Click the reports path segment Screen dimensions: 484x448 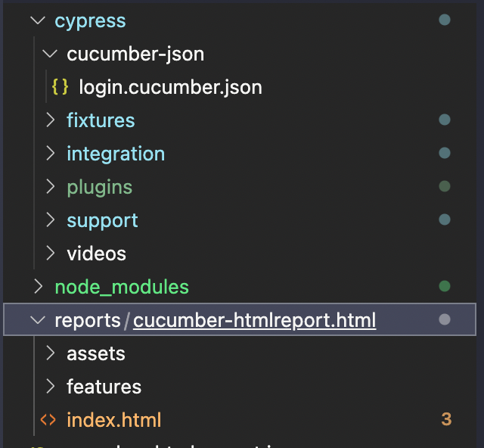(x=88, y=321)
